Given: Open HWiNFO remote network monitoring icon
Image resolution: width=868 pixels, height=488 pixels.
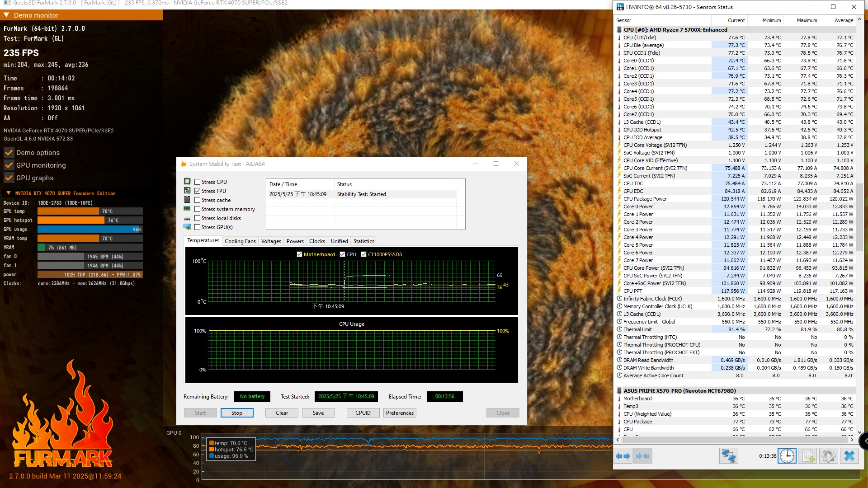Looking at the screenshot, I should (728, 456).
